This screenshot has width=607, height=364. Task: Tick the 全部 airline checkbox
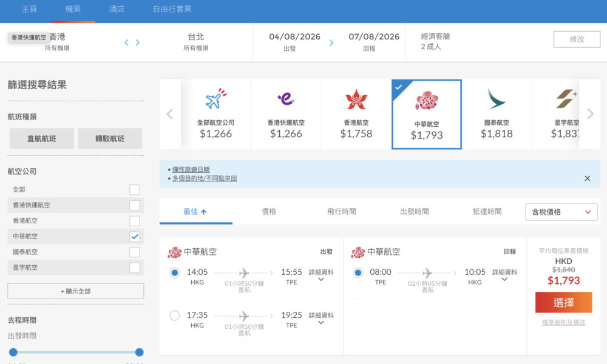pos(135,189)
